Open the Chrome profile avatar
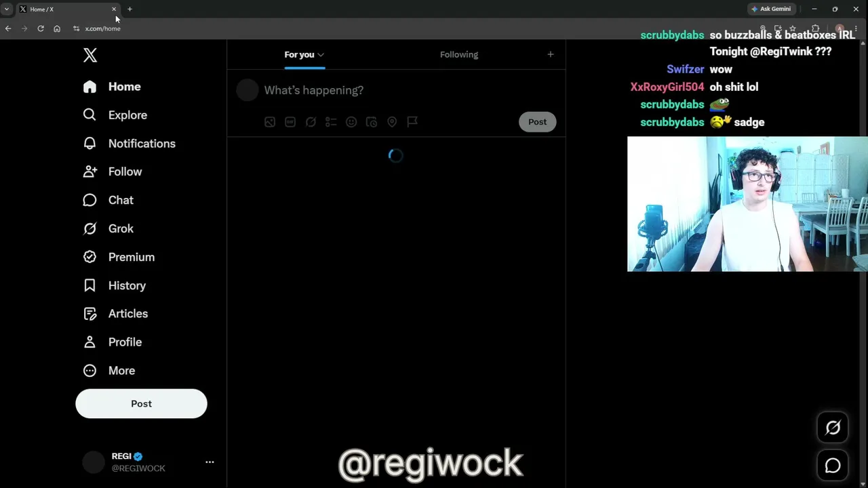 coord(840,28)
